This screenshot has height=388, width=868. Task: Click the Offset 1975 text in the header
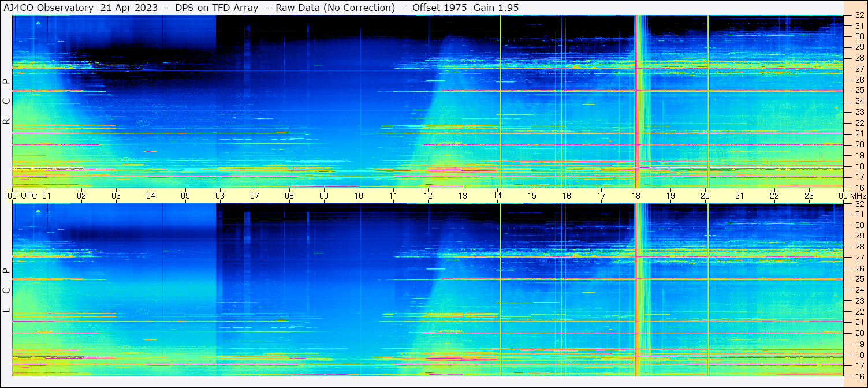441,8
